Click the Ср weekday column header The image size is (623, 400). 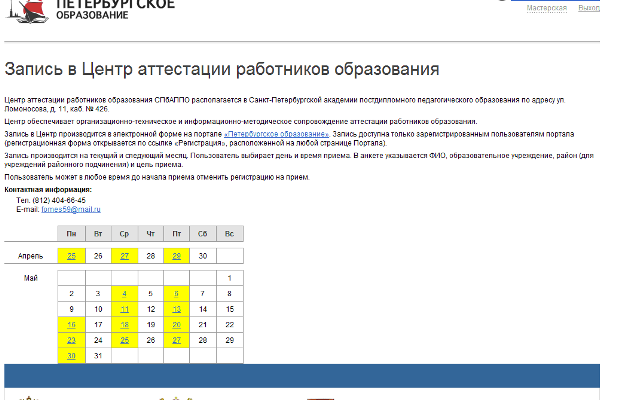pos(124,234)
